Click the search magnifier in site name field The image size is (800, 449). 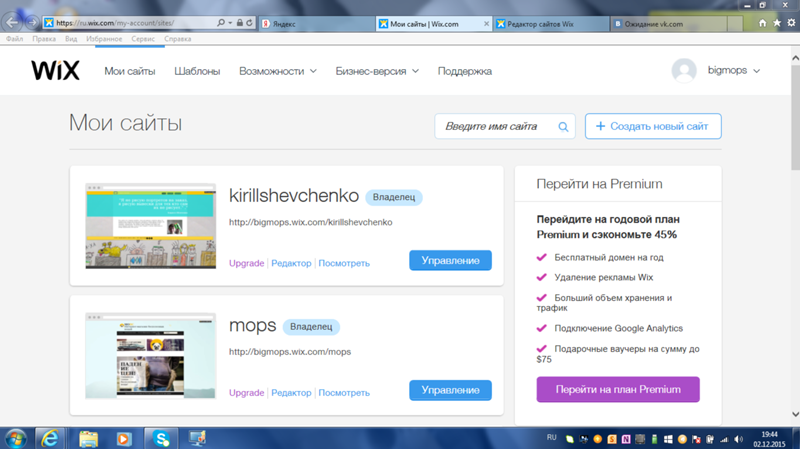563,127
